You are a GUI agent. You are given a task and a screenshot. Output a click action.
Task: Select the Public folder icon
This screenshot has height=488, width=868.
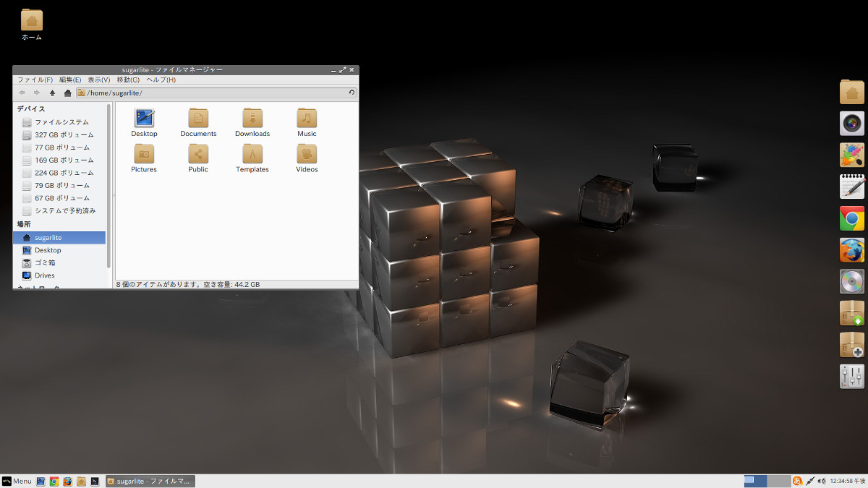[198, 153]
